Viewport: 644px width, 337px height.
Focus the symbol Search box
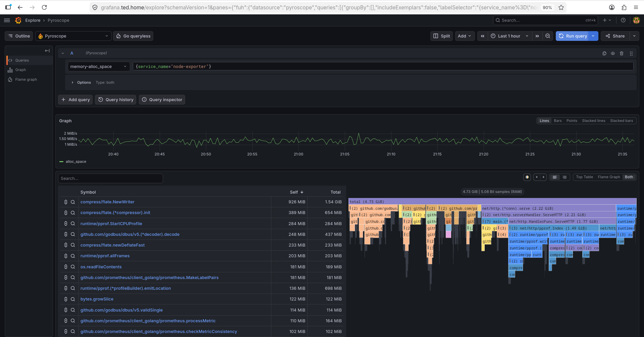[x=110, y=179]
